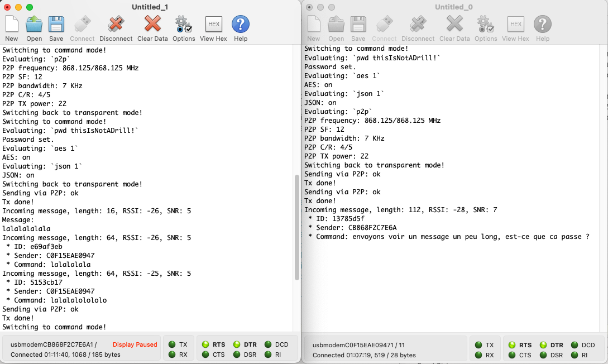Open a saved connection in Untitled_0
This screenshot has height=364, width=608.
coord(336,25)
